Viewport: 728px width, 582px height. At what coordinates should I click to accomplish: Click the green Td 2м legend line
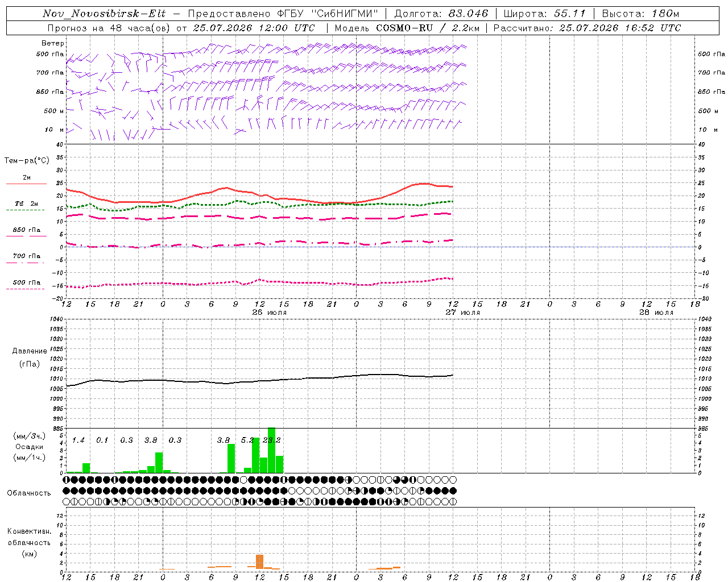[26, 210]
